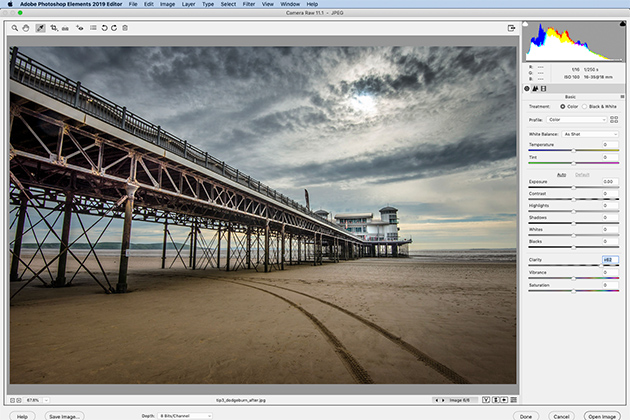
Task: Click the Tint value field
Action: point(610,157)
